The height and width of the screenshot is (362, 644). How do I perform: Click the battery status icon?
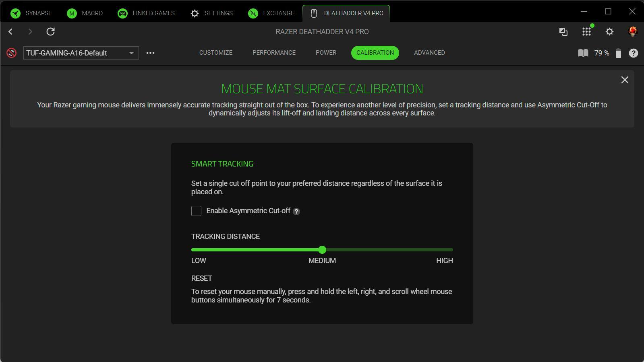pos(618,53)
